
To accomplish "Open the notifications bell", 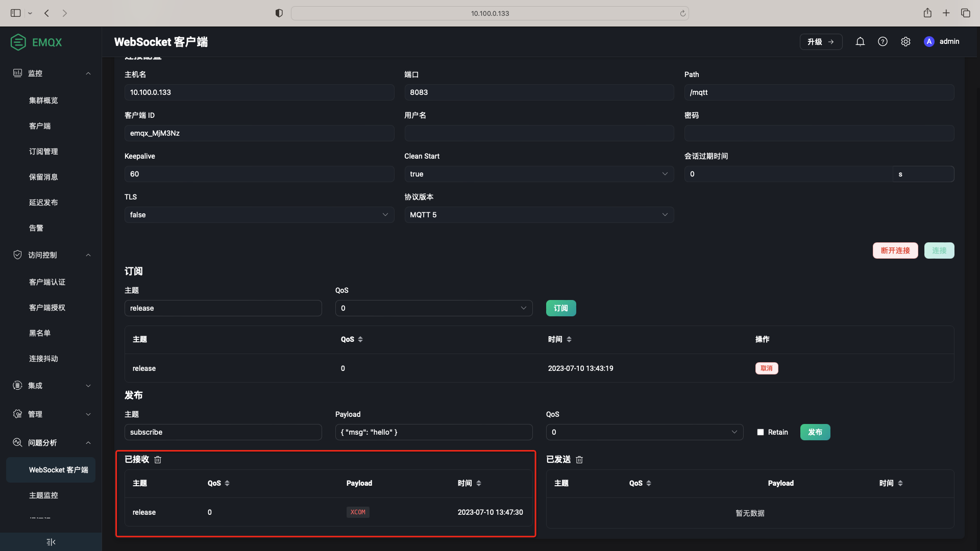I will pyautogui.click(x=860, y=42).
